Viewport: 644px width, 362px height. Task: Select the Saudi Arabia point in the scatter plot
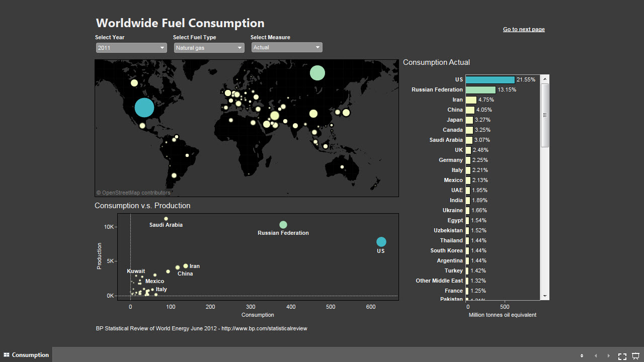click(166, 219)
